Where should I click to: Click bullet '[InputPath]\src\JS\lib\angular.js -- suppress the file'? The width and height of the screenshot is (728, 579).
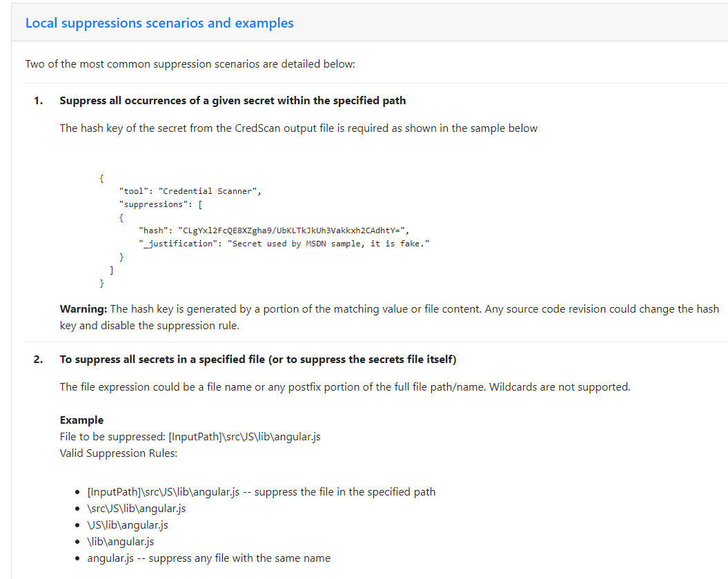(x=261, y=492)
